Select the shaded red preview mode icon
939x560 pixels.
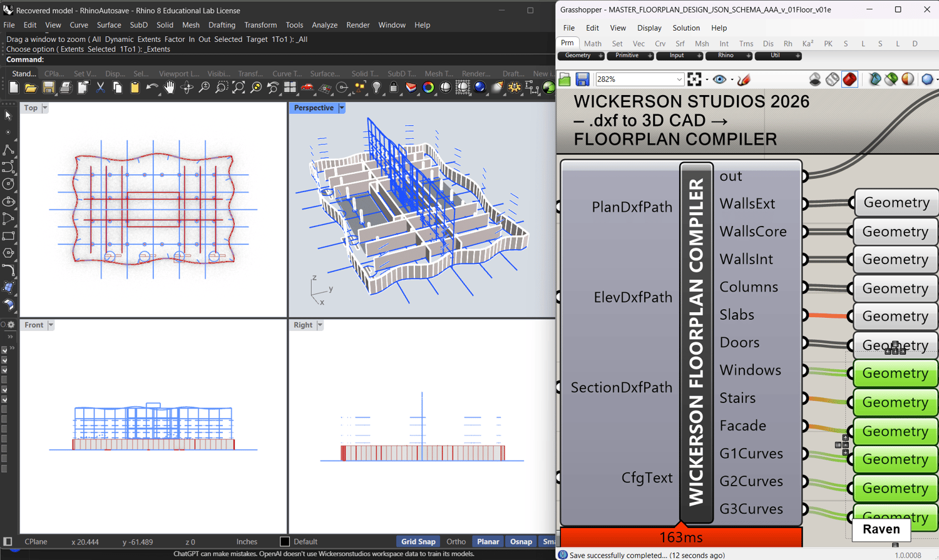(849, 79)
